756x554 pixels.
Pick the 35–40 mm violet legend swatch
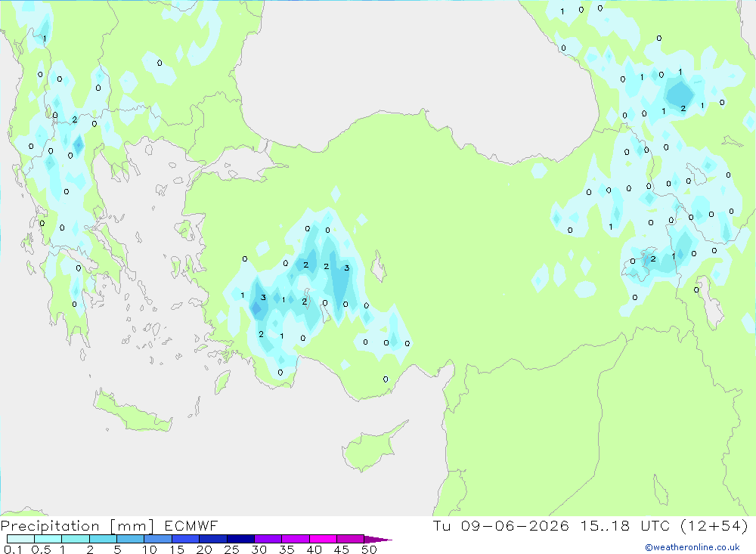(x=295, y=539)
